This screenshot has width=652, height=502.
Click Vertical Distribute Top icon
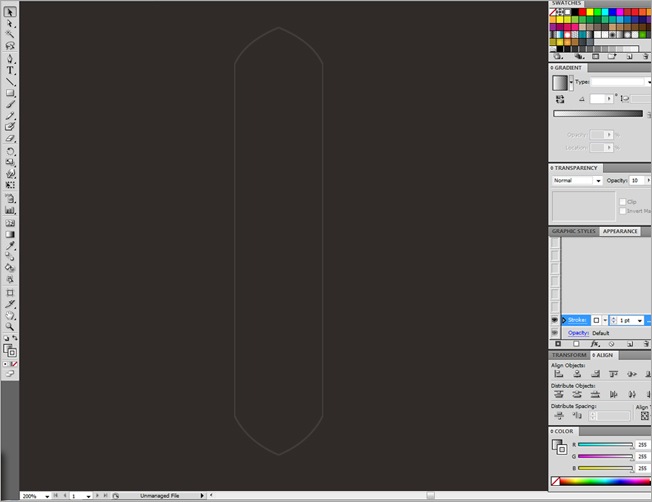(x=559, y=394)
